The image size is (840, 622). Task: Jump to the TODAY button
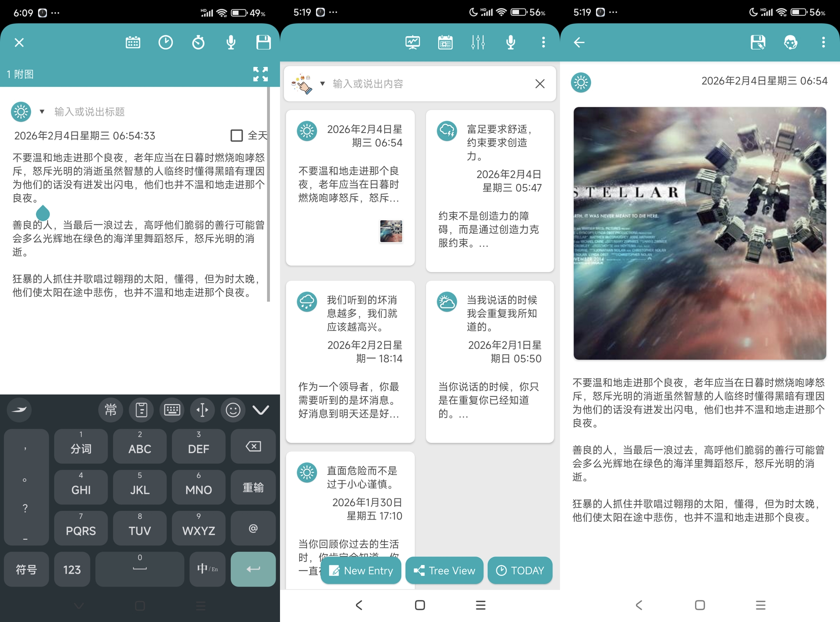(x=520, y=570)
